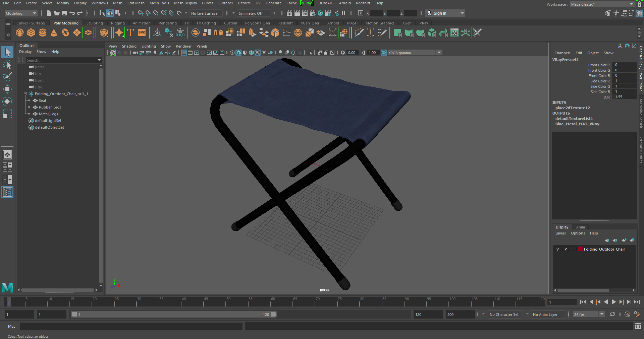Toggle smooth shade all in viewport
The height and width of the screenshot is (339, 644).
point(238,53)
